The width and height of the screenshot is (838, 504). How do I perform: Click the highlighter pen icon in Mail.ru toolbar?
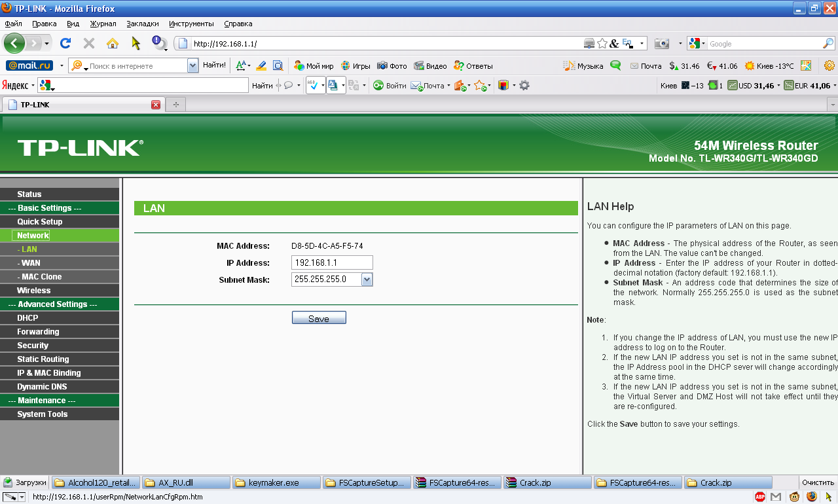261,65
